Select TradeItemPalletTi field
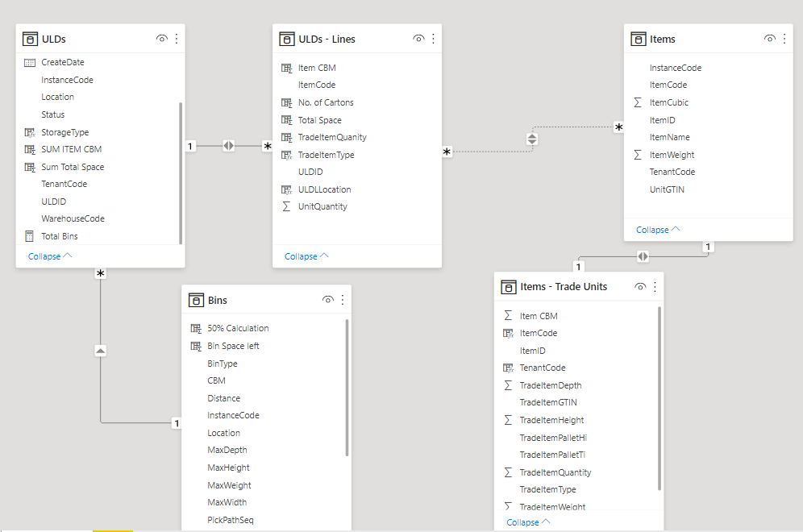Image resolution: width=803 pixels, height=532 pixels. click(x=552, y=455)
